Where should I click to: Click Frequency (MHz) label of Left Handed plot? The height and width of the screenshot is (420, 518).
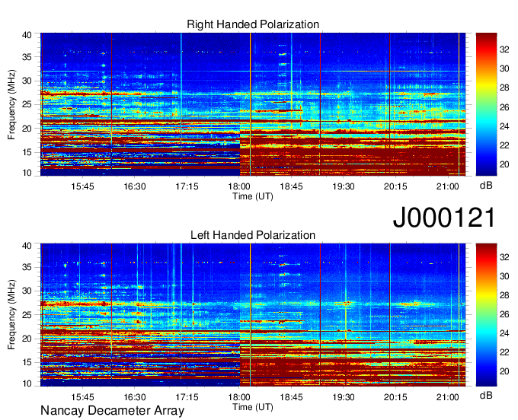coord(11,315)
